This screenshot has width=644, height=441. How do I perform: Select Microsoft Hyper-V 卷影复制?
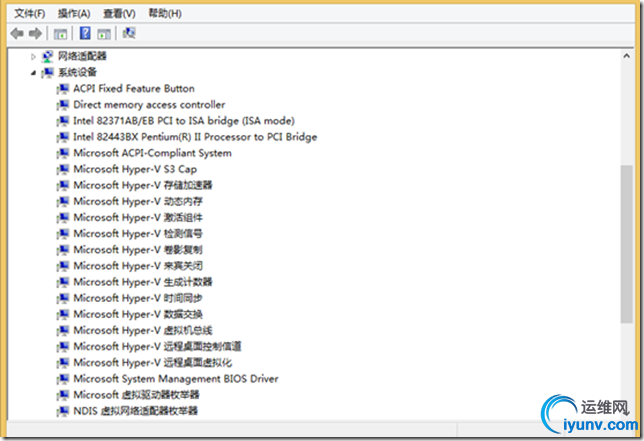click(138, 250)
